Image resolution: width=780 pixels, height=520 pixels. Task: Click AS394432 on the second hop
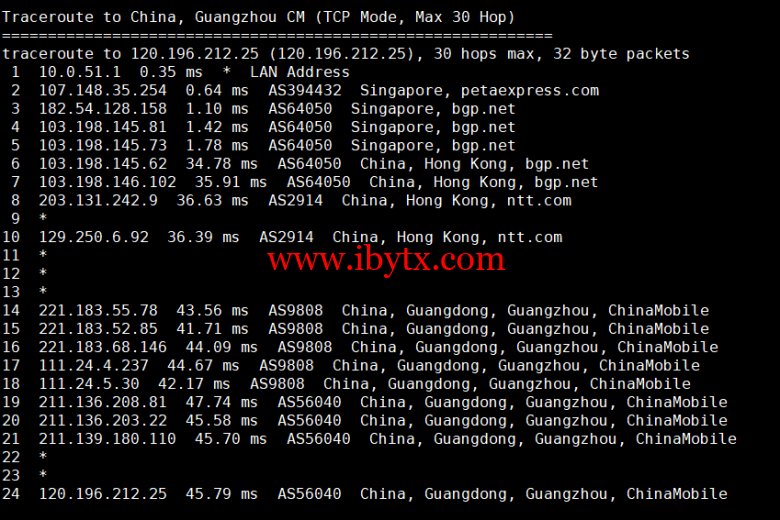coord(305,91)
